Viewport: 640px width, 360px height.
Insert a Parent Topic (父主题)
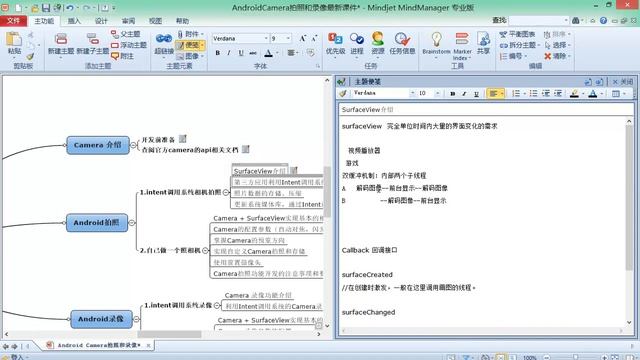click(125, 34)
